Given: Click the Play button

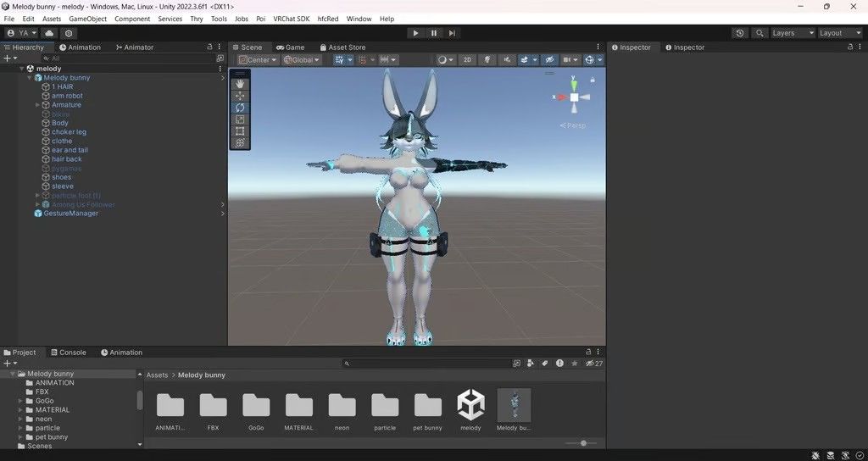Looking at the screenshot, I should click(x=415, y=33).
